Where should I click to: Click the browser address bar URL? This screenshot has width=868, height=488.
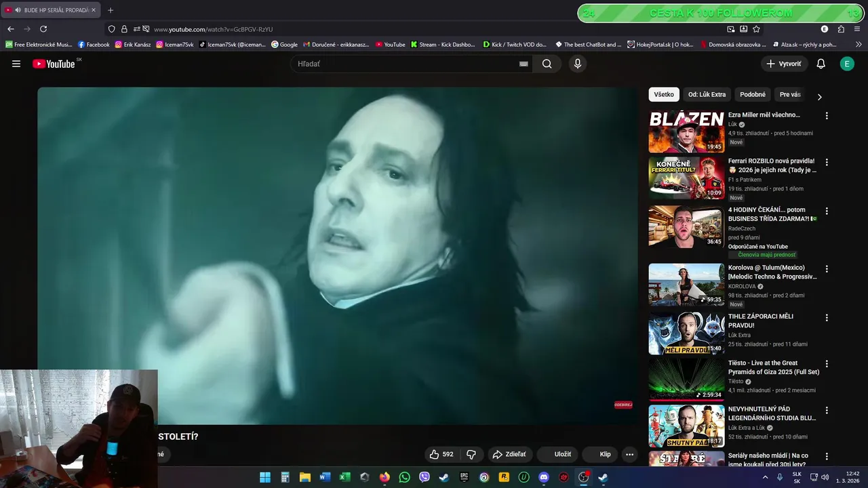pos(213,29)
